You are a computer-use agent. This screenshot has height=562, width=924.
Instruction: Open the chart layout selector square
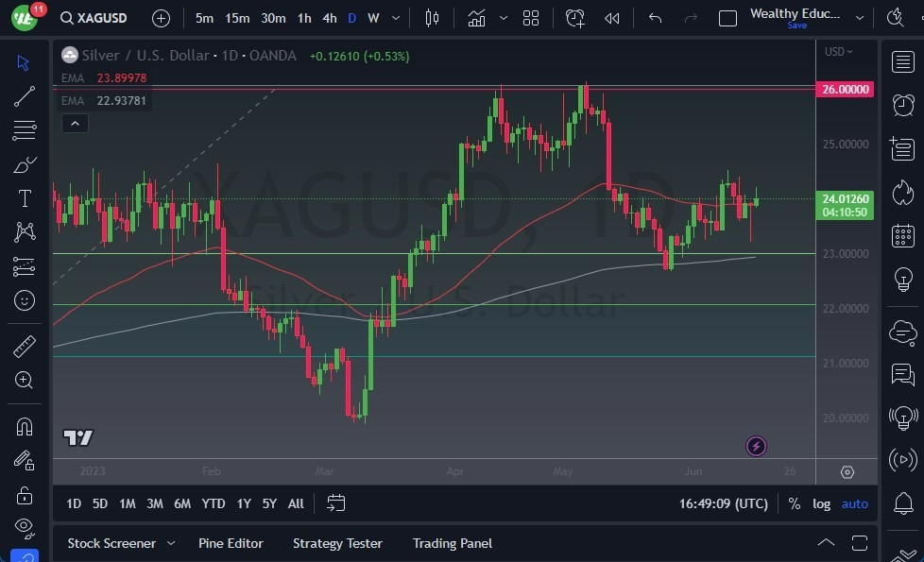tap(727, 18)
